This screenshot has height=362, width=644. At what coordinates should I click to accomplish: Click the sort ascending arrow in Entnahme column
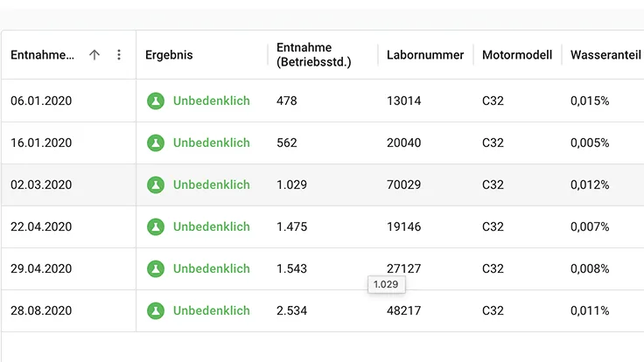coord(94,54)
